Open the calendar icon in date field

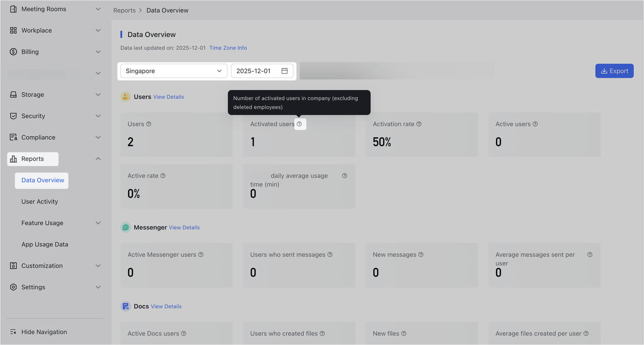[284, 71]
